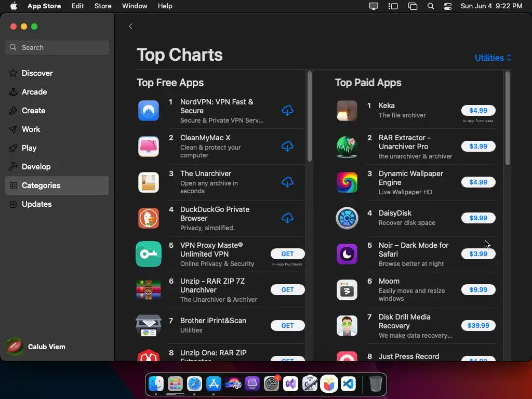Screen dimensions: 532x399
Task: Redownload DuckDuckGo via cloud icon
Action: (287, 218)
